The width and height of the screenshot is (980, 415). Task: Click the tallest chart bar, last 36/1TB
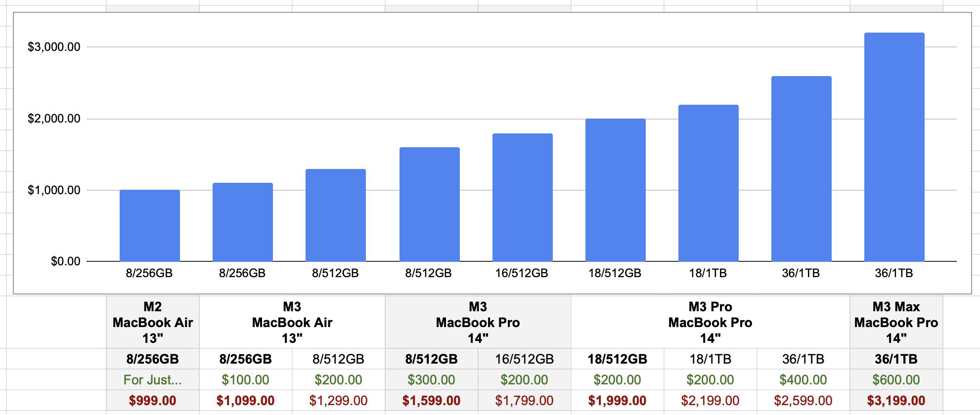(x=894, y=147)
